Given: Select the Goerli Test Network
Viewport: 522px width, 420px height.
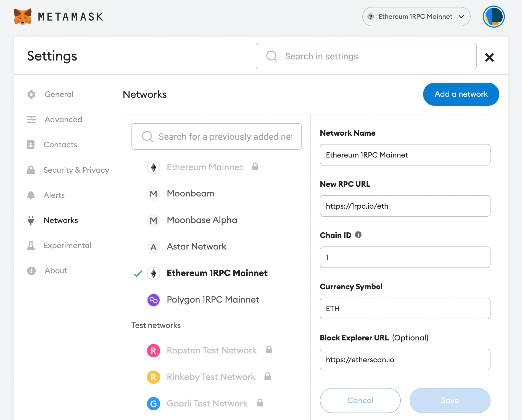Looking at the screenshot, I should pos(207,403).
